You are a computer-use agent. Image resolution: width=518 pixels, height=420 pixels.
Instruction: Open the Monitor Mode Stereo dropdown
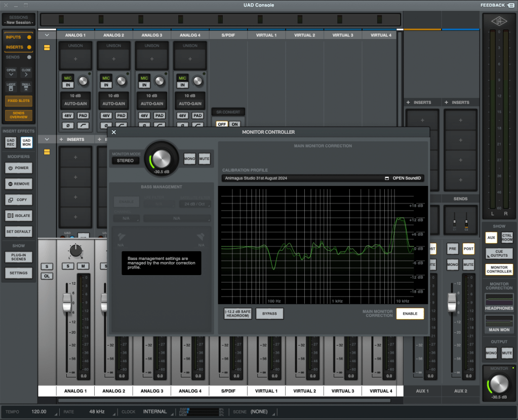(125, 161)
